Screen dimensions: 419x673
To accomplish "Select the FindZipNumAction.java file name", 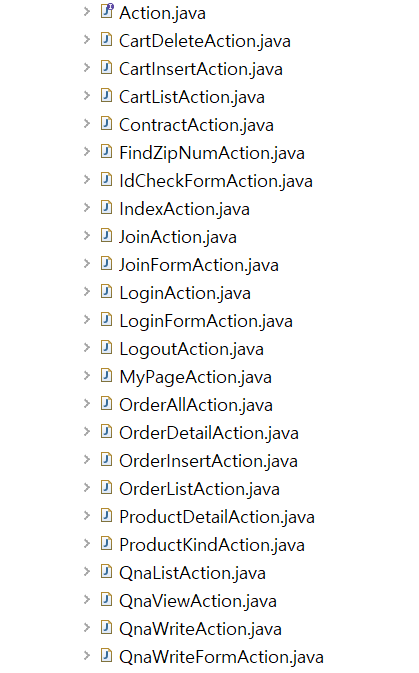I will [212, 153].
